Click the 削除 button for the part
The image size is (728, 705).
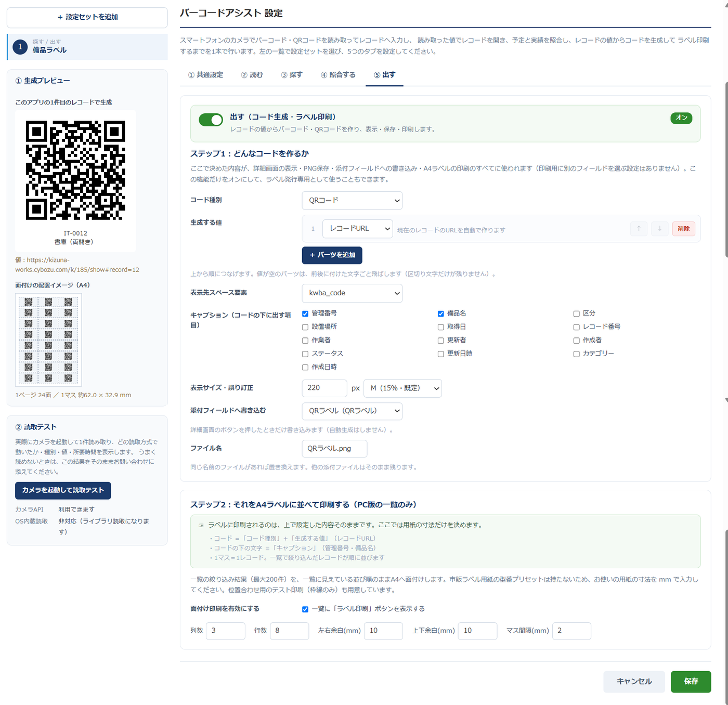[684, 229]
